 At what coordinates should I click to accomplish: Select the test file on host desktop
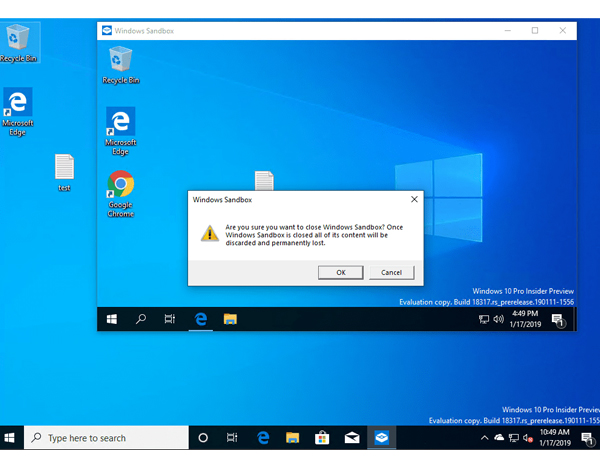[64, 168]
